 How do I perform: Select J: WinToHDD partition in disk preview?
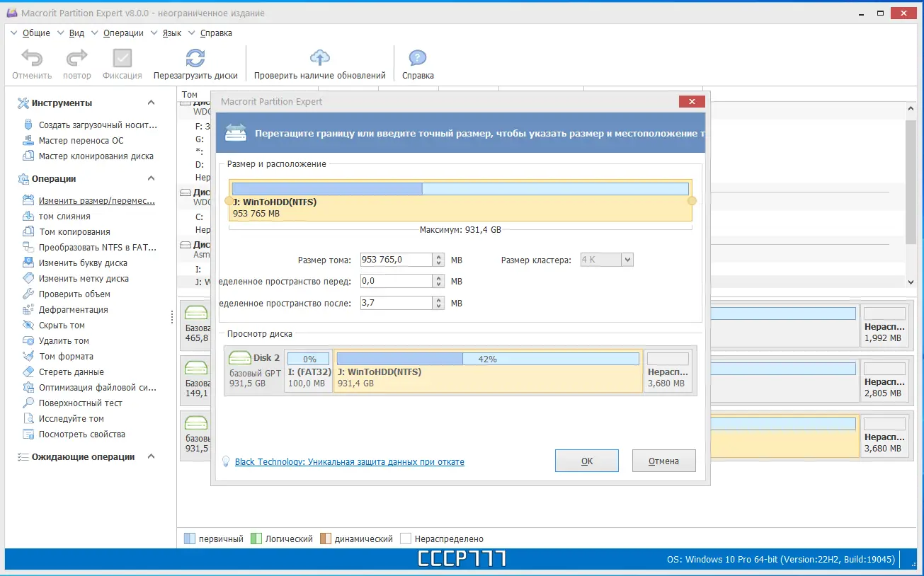(x=489, y=370)
